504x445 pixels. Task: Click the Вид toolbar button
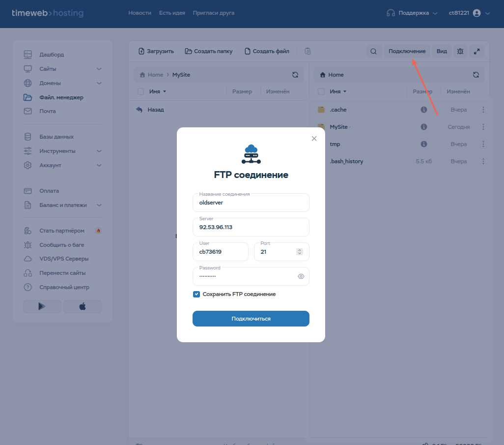(442, 51)
